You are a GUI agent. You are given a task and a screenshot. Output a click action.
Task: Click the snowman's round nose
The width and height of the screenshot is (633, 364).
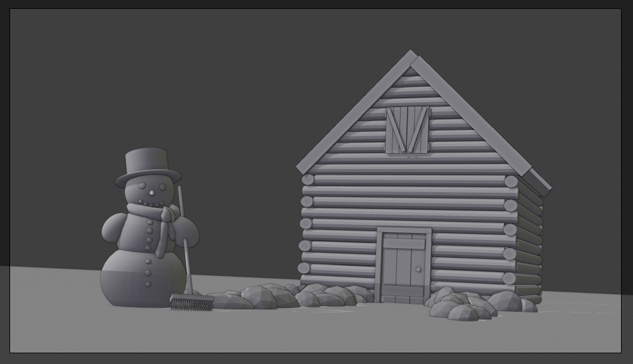(x=152, y=193)
